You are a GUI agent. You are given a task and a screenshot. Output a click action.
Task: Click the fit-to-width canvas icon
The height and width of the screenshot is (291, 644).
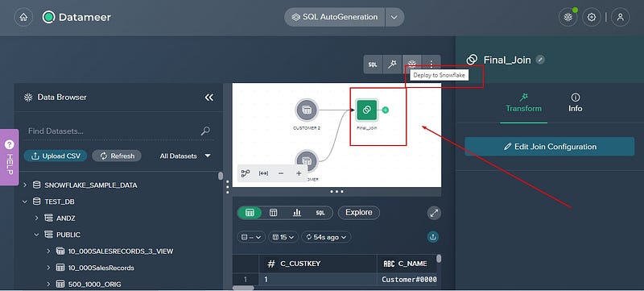(263, 173)
